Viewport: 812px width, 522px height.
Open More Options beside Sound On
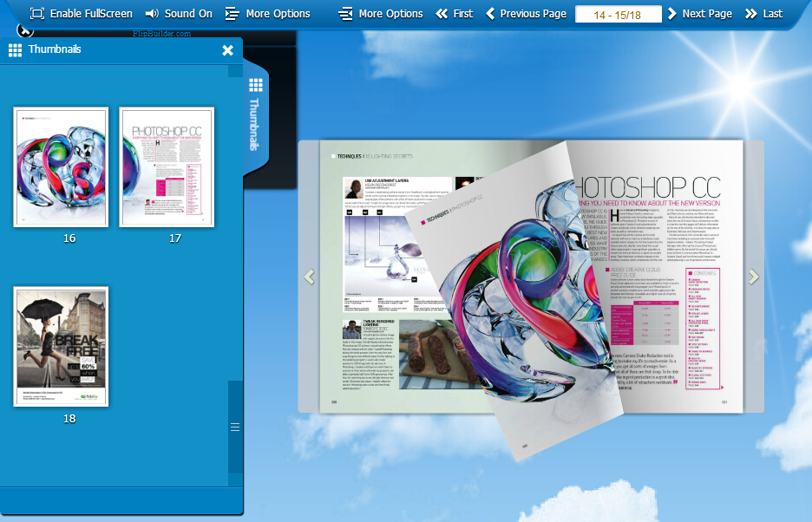tap(267, 13)
